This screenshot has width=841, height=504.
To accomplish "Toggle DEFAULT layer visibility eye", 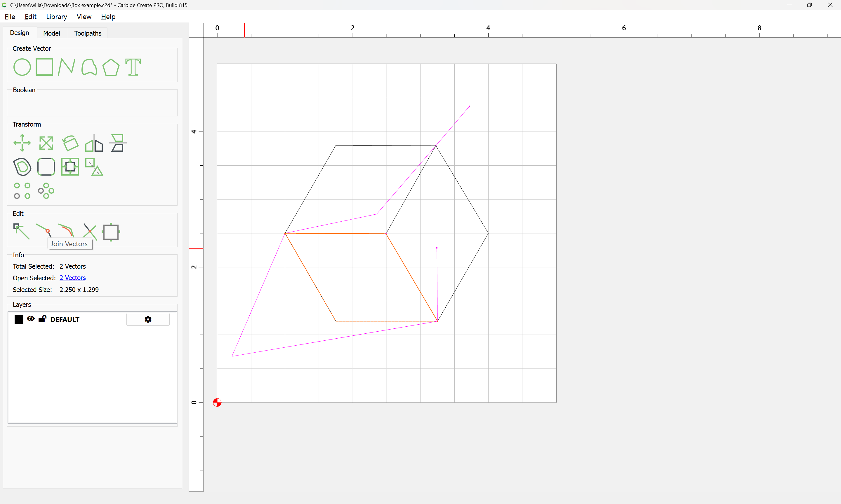I will click(x=31, y=318).
